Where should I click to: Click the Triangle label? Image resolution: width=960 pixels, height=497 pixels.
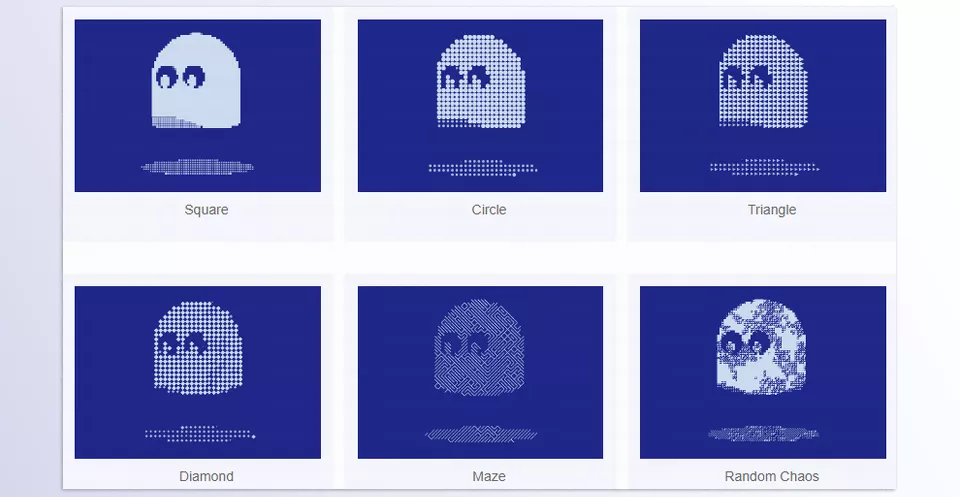[771, 210]
